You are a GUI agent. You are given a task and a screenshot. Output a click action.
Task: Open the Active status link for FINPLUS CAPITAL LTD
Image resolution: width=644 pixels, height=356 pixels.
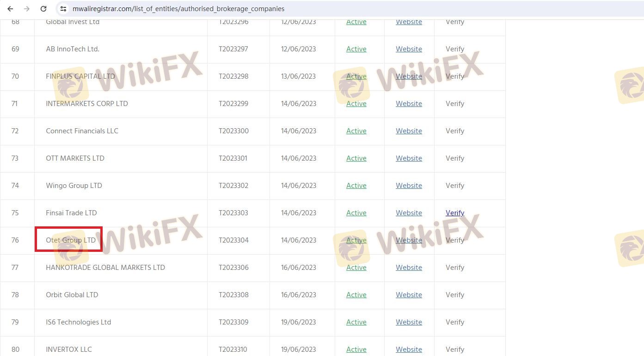356,76
